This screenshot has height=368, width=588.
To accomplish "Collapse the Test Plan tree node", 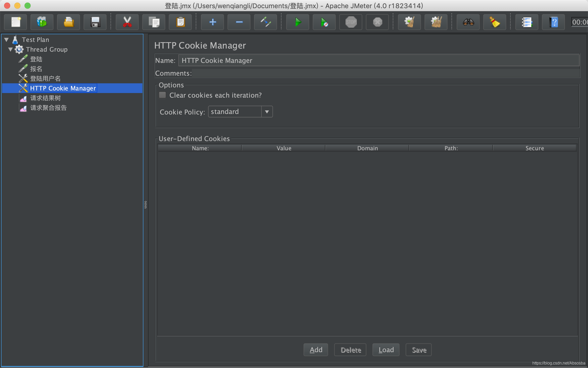I will 7,40.
